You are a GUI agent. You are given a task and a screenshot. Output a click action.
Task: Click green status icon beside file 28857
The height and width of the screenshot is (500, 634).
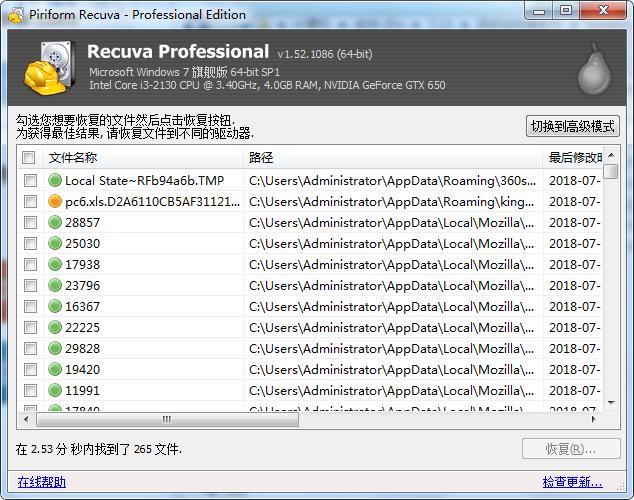(55, 222)
